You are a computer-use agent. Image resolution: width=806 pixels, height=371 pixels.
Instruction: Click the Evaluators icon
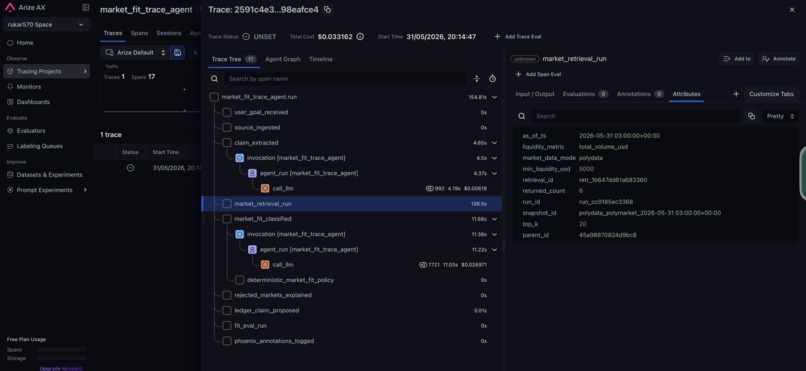[10, 131]
